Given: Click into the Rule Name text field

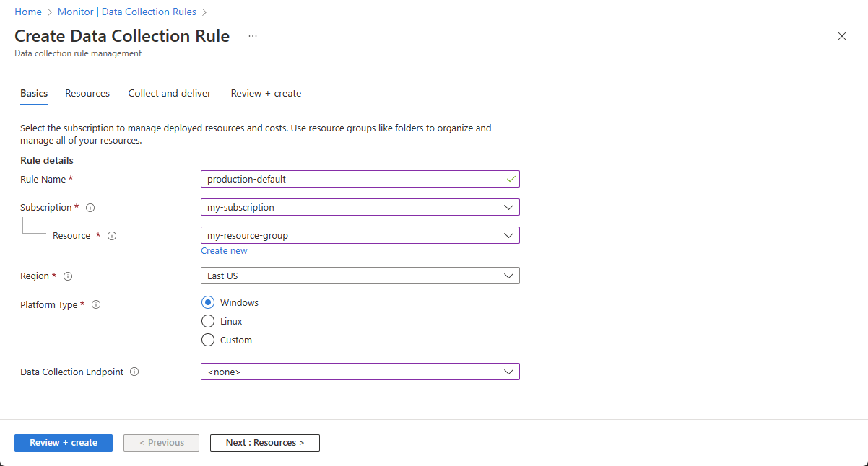Looking at the screenshot, I should (354, 179).
